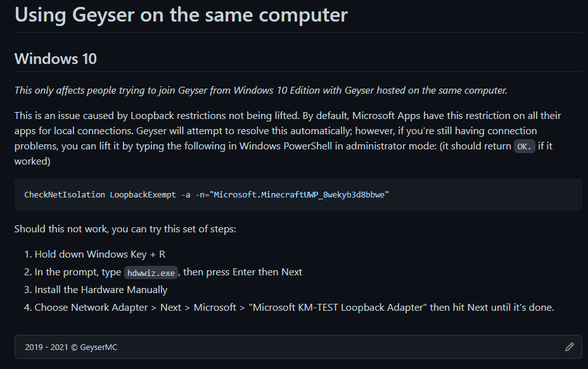Click the inline hdwwiz.exe code snippet
Screen dimensions: 588x369
[x=152, y=272]
